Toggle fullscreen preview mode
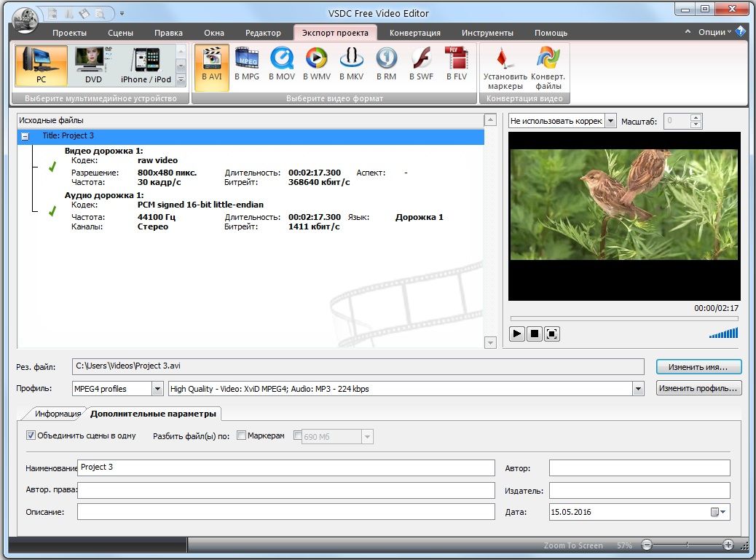Screen dimensions: 756x560 pos(552,334)
